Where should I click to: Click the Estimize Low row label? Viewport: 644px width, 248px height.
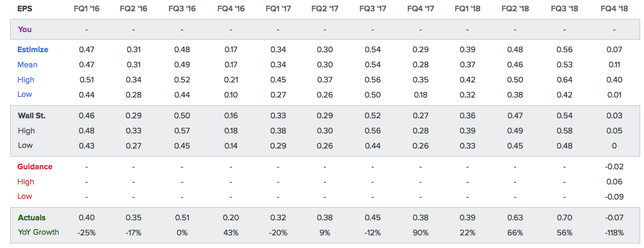pos(25,94)
